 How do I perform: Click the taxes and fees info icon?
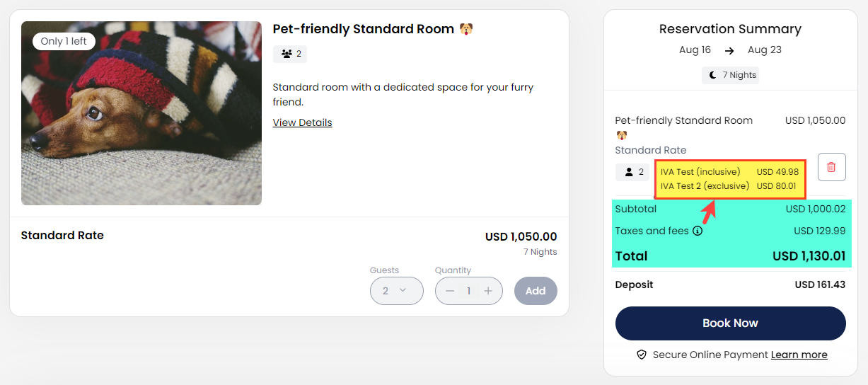(698, 231)
